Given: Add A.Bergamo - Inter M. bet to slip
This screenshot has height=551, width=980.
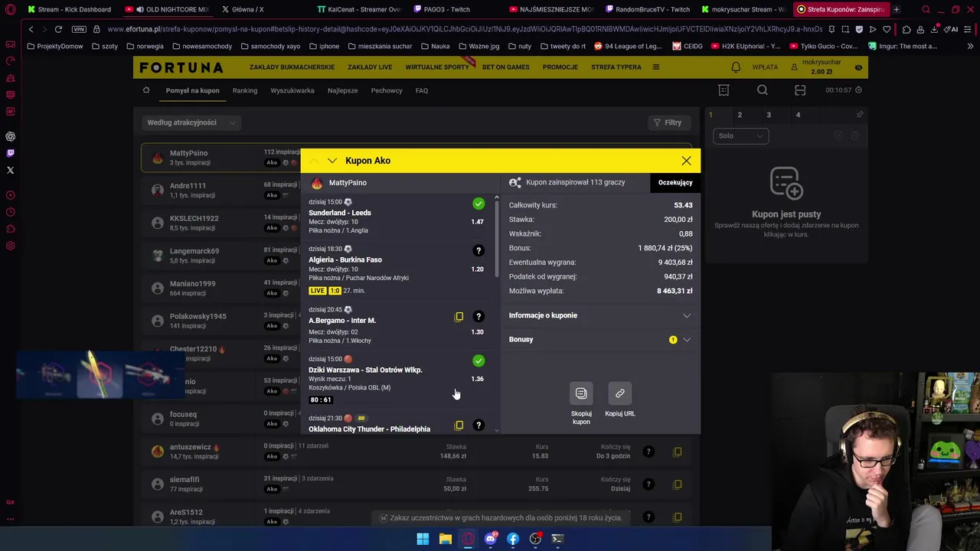Looking at the screenshot, I should (x=459, y=317).
